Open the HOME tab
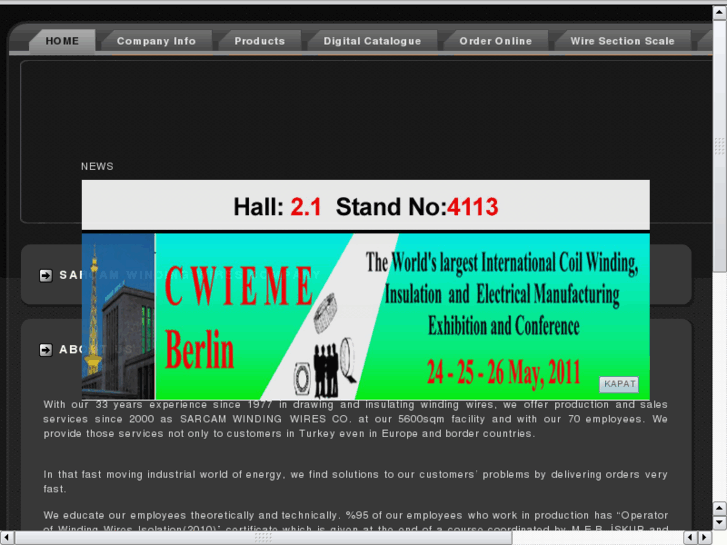The height and width of the screenshot is (545, 727). pos(62,41)
